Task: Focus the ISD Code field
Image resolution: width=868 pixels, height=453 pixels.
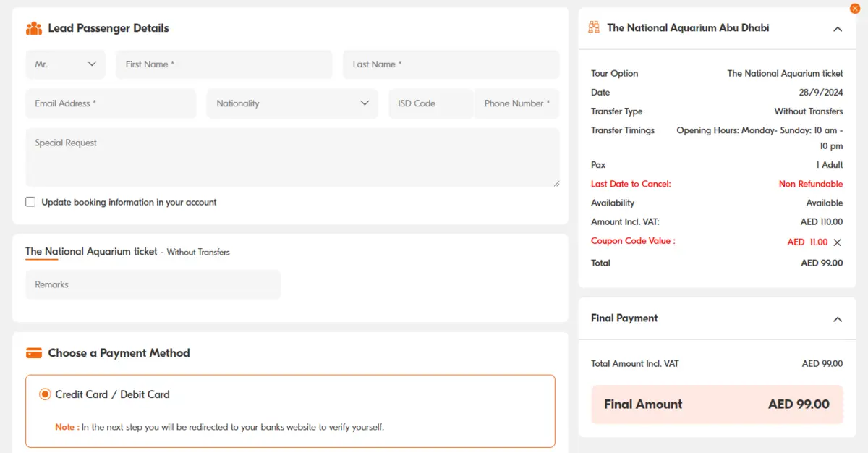Action: 431,103
